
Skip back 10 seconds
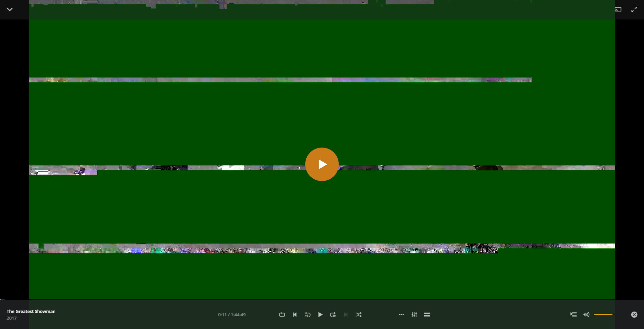coord(308,315)
